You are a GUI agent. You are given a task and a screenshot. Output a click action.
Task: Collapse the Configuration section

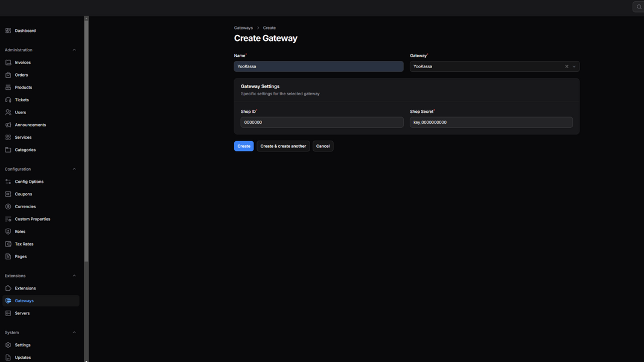pyautogui.click(x=74, y=169)
